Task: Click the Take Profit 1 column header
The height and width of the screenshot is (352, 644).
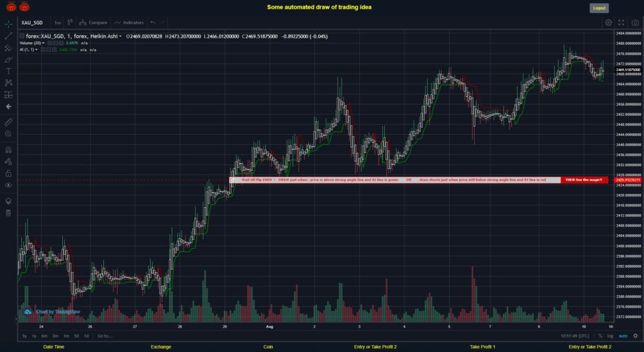Action: coord(482,347)
